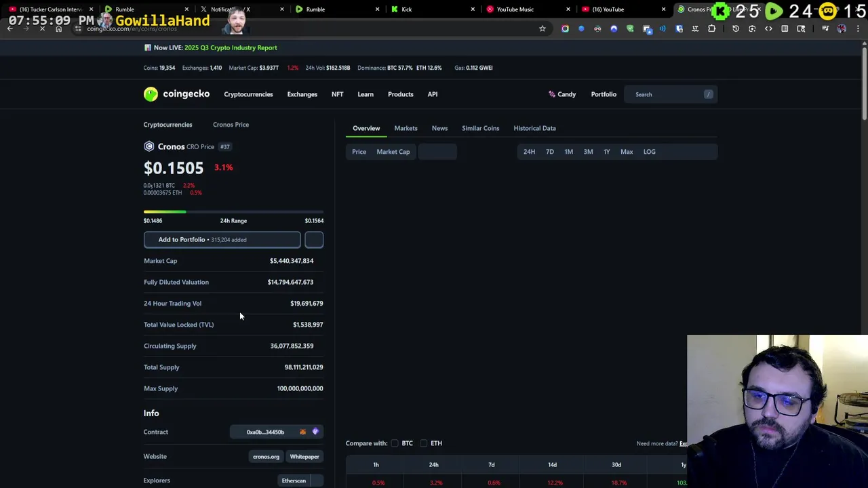Click the MetaMask fox icon next to contract
This screenshot has height=488, width=868.
[303, 432]
